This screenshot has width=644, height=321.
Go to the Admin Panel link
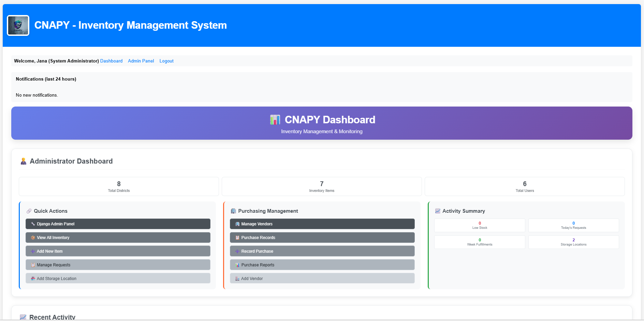pos(141,61)
